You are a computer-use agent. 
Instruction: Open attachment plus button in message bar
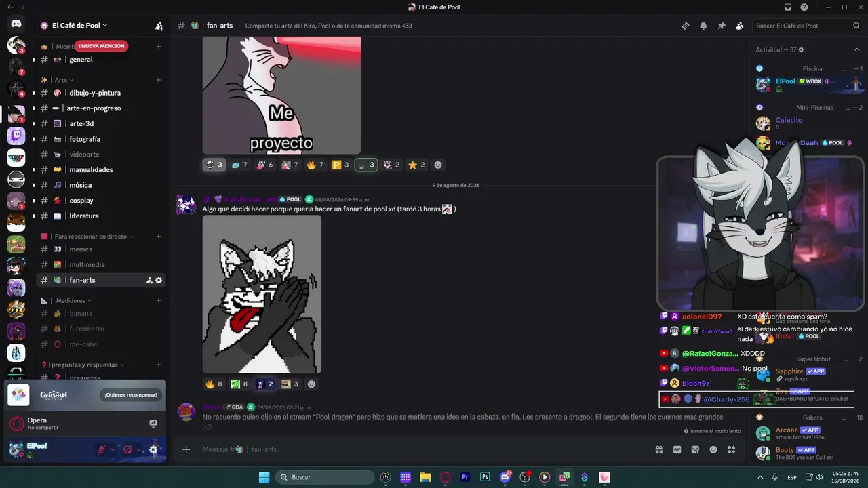pyautogui.click(x=186, y=449)
